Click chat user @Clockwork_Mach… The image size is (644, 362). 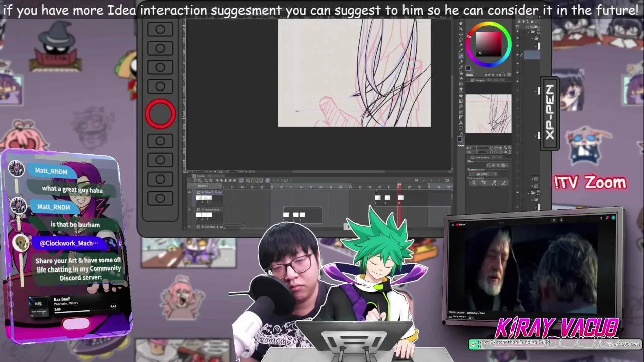click(69, 243)
